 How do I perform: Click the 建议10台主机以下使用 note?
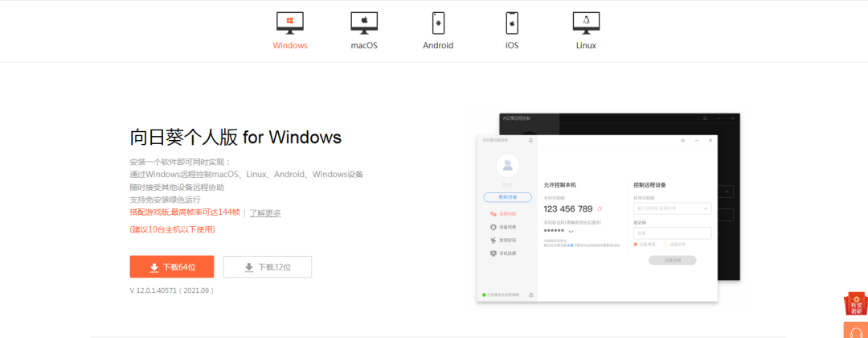tap(172, 229)
